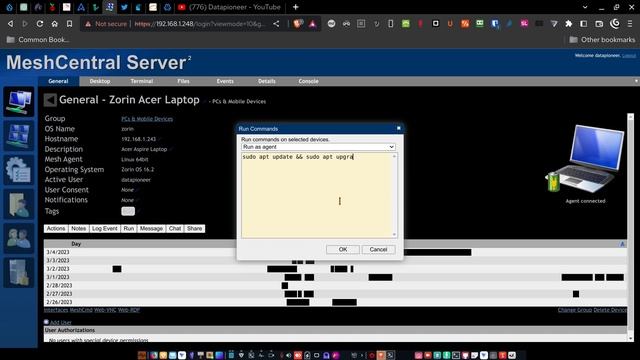Switch to the Files tab
The height and width of the screenshot is (360, 640).
click(183, 81)
